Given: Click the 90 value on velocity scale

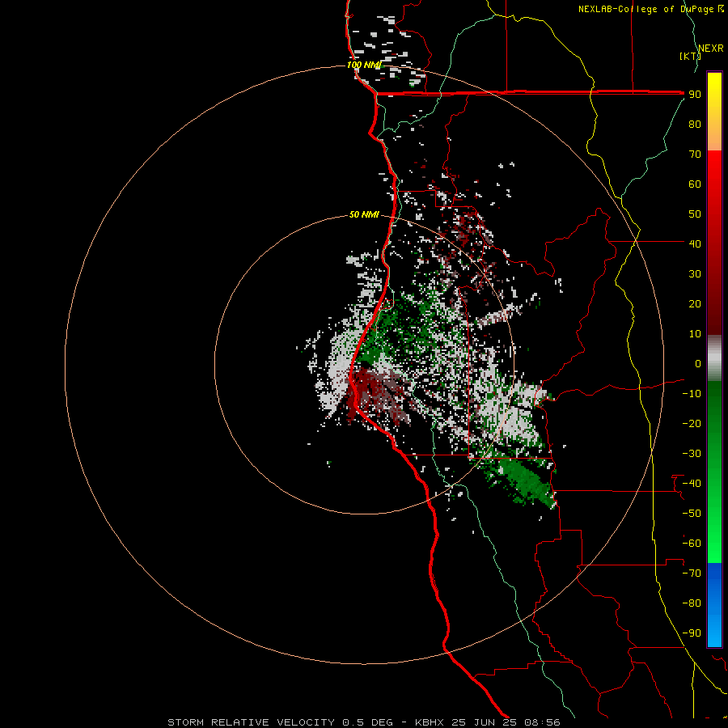Looking at the screenshot, I should point(695,95).
